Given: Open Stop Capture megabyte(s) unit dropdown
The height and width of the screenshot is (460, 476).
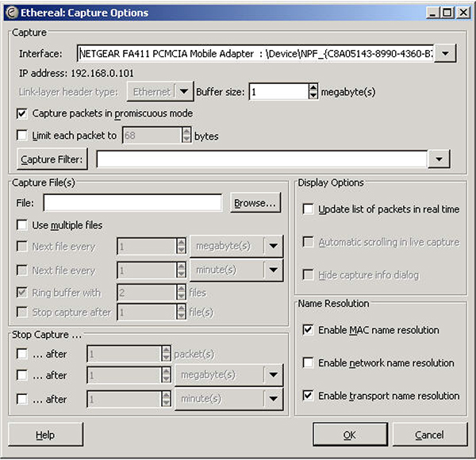Looking at the screenshot, I should pos(229,374).
